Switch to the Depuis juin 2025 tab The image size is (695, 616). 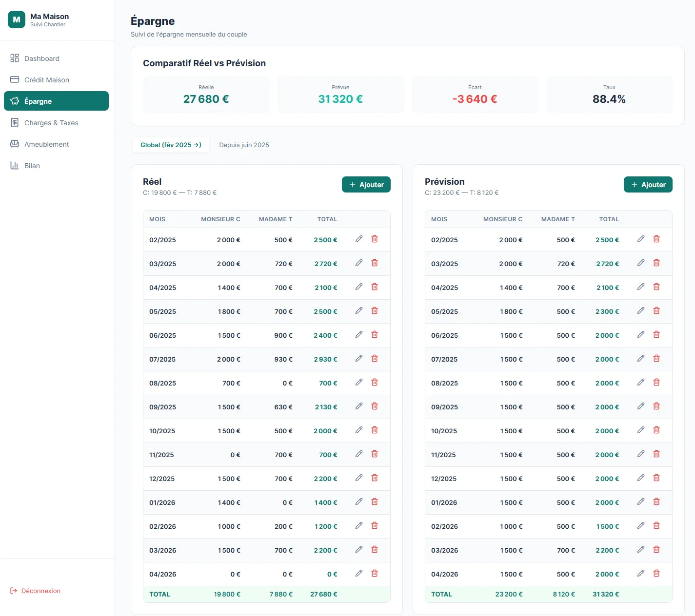point(244,145)
